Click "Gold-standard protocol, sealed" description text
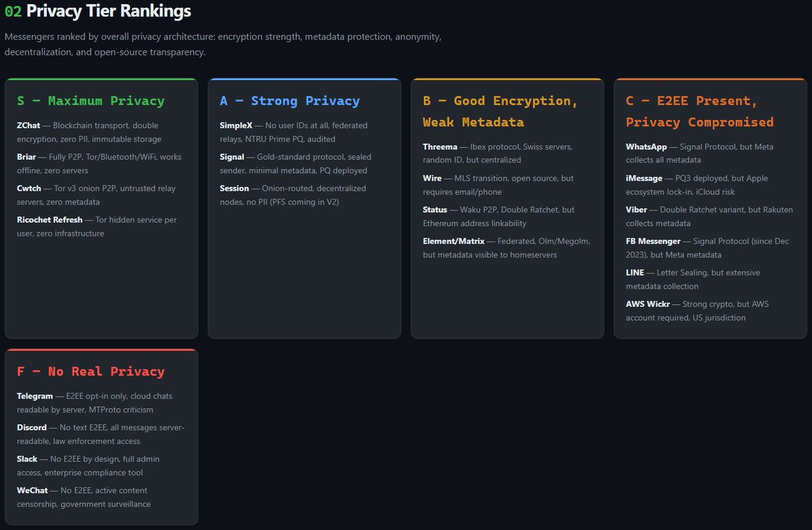 [x=314, y=157]
